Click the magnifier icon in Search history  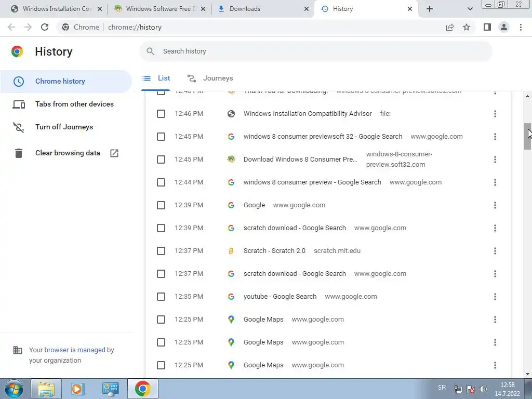pos(150,51)
